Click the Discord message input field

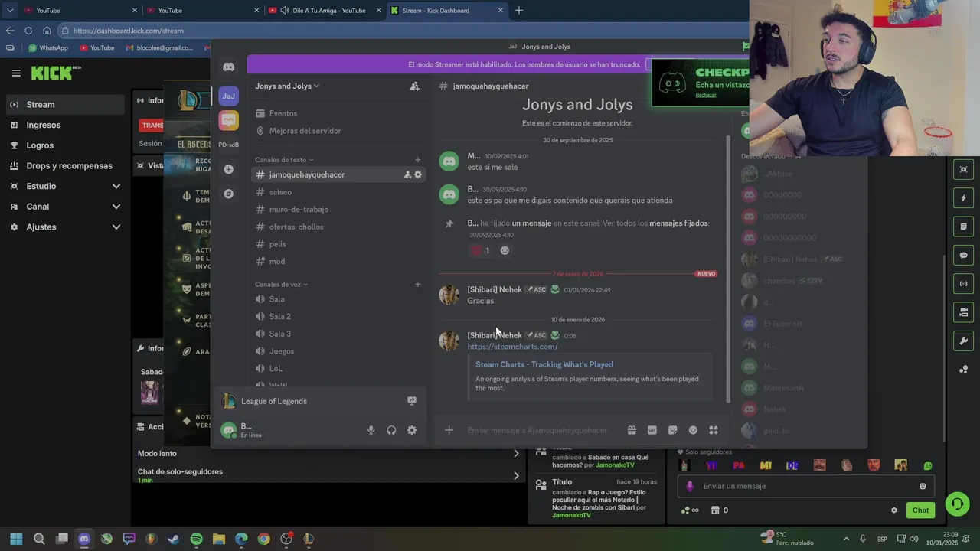pos(539,430)
